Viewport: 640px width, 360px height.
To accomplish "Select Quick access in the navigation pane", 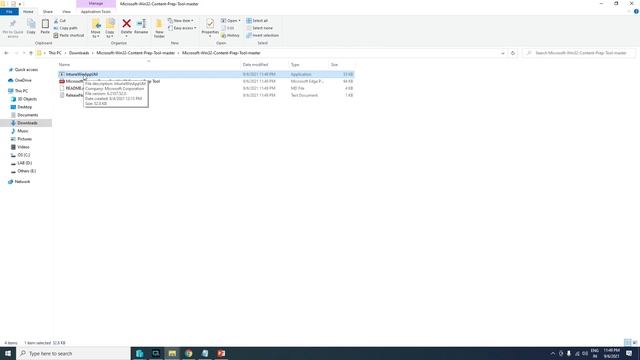I will click(26, 70).
